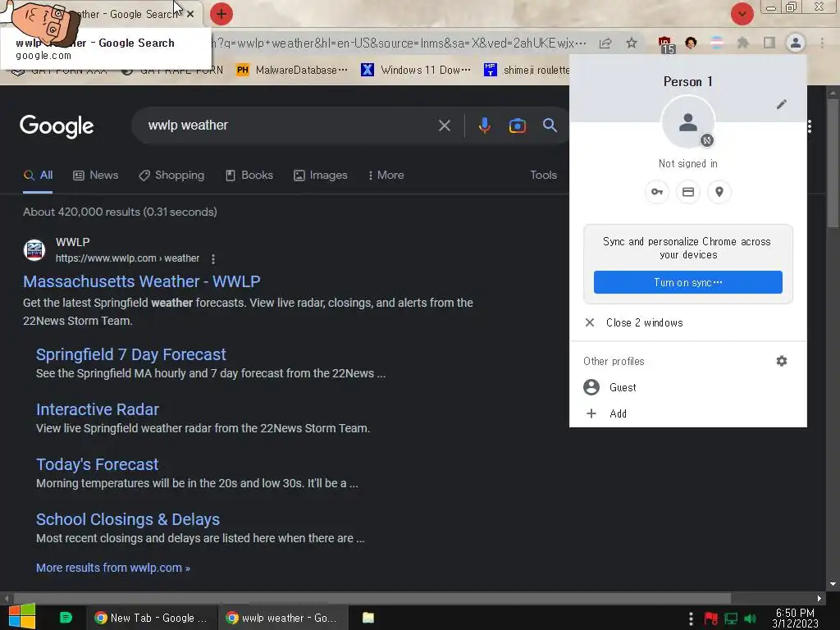Switch to the Books tab

(x=249, y=176)
